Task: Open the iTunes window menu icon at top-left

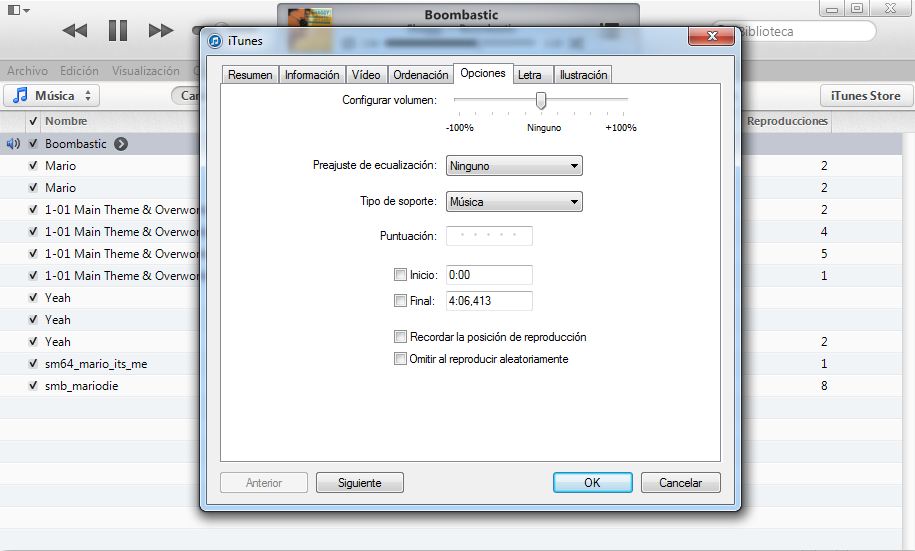Action: tap(18, 10)
